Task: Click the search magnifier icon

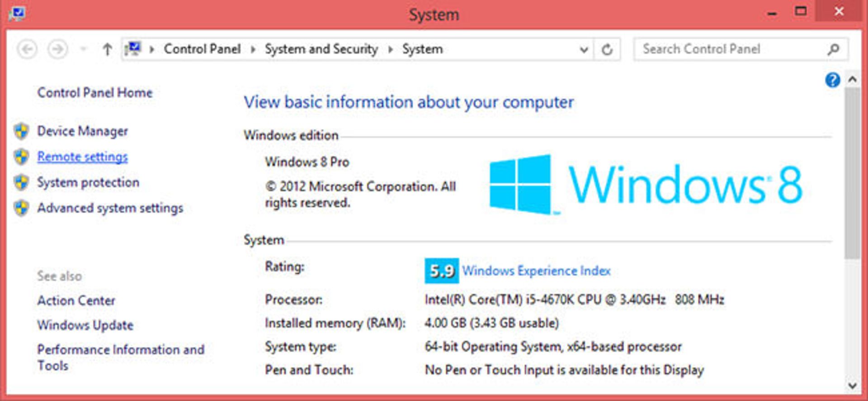Action: point(833,49)
